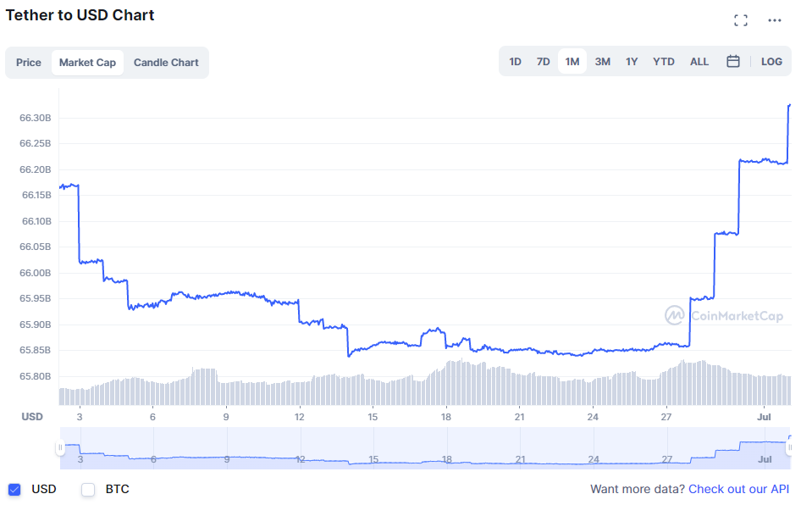
Task: Set chart range to 7D
Action: tap(543, 62)
